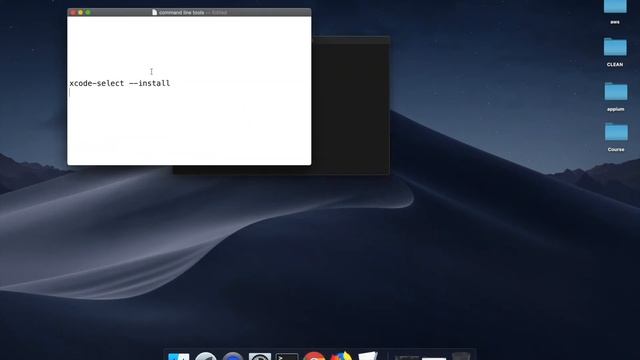Launch Google Chrome from the Dock

point(314,356)
